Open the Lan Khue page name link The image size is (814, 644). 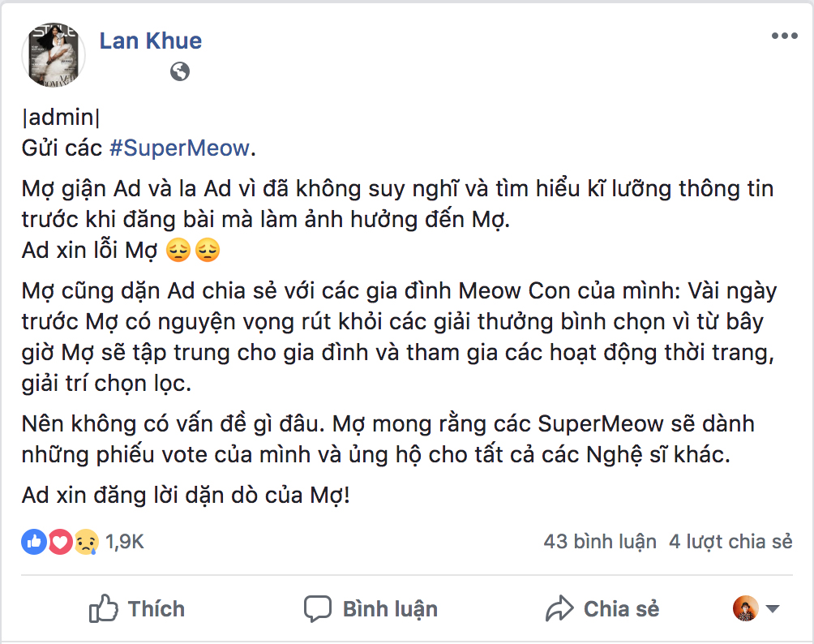click(x=151, y=41)
